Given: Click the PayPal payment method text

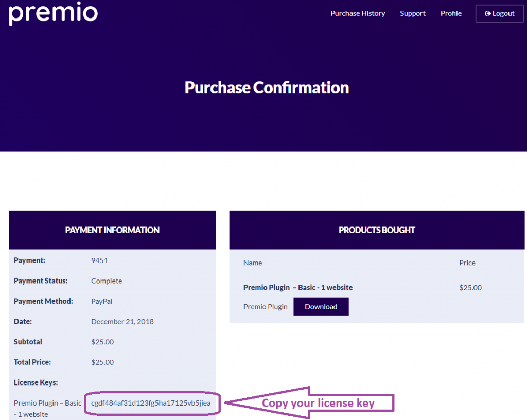Looking at the screenshot, I should point(101,301).
